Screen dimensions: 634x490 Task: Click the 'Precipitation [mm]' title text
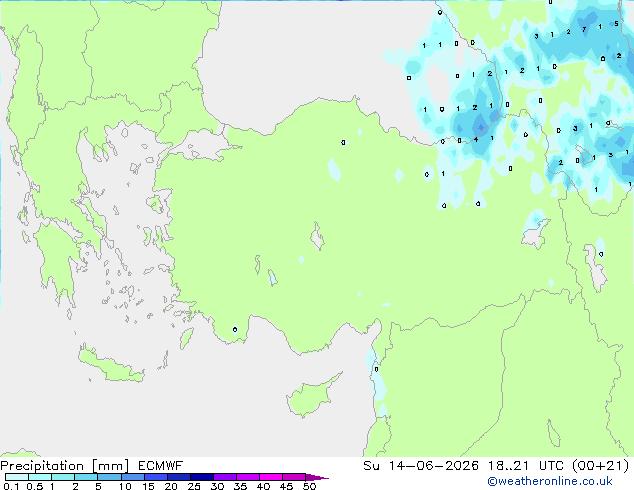point(64,466)
